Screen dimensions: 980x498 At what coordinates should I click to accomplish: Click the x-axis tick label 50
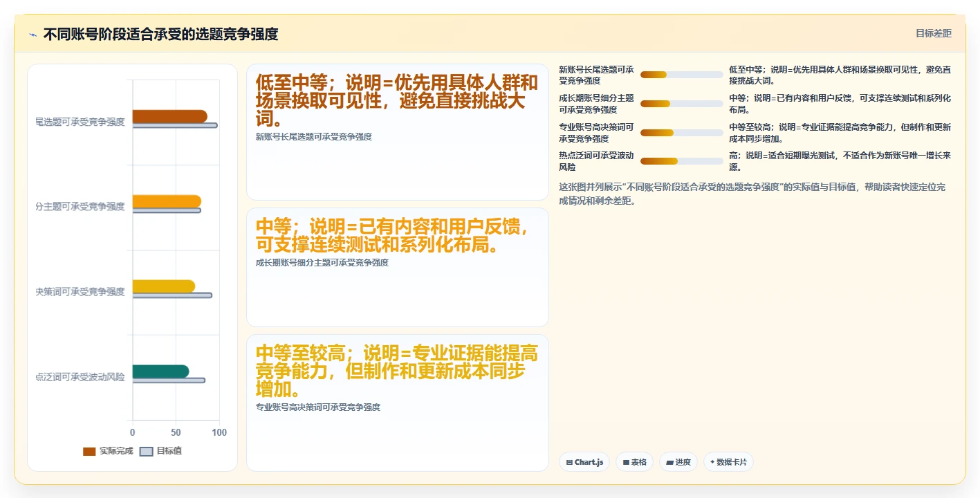click(x=176, y=433)
